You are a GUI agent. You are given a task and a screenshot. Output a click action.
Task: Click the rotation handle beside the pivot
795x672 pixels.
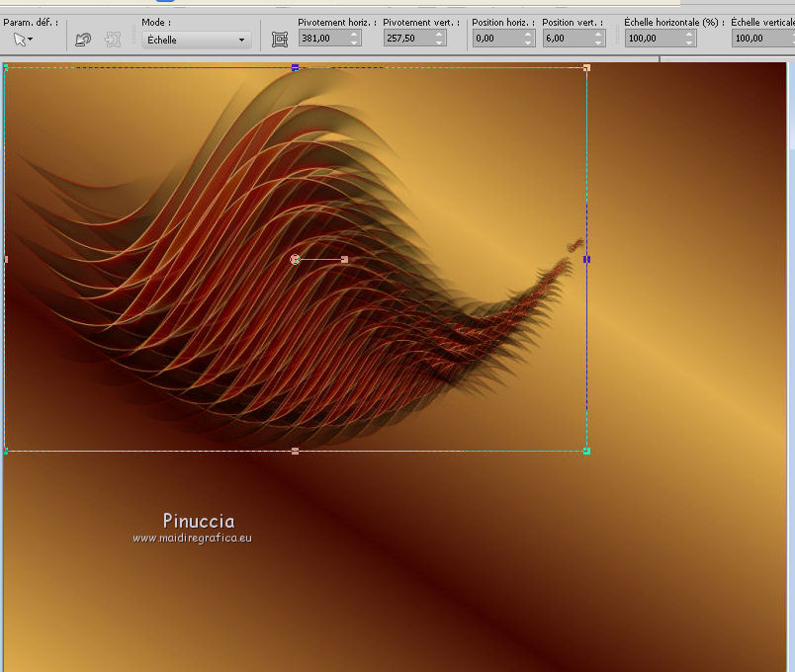[344, 260]
